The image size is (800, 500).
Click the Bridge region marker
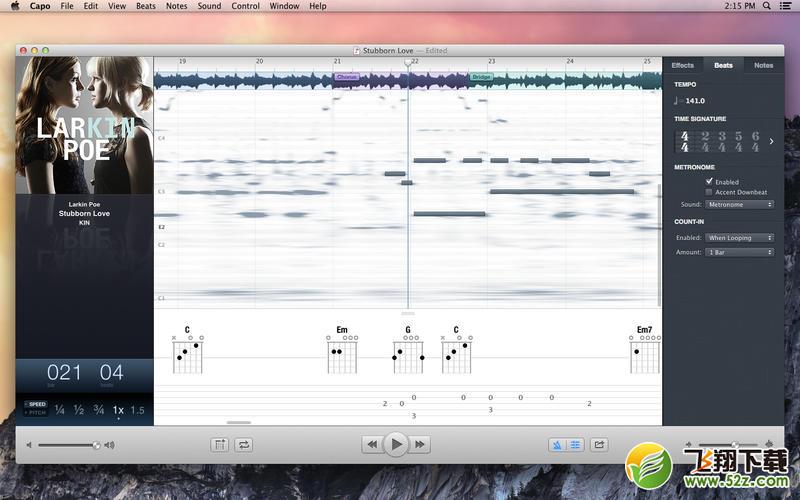click(481, 77)
